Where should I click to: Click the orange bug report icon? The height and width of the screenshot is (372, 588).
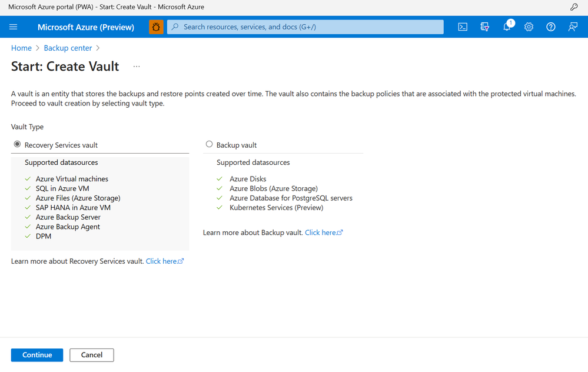coord(156,27)
